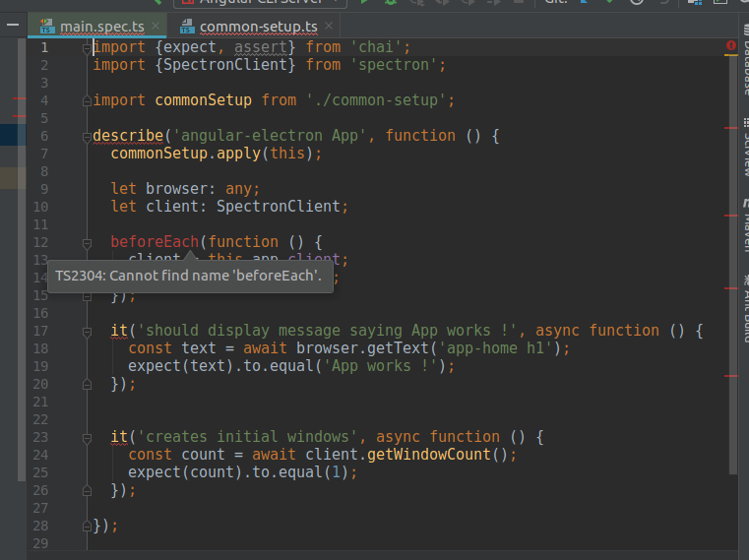Image resolution: width=749 pixels, height=560 pixels.
Task: Close the common-setup.ts tab
Action: tap(329, 26)
